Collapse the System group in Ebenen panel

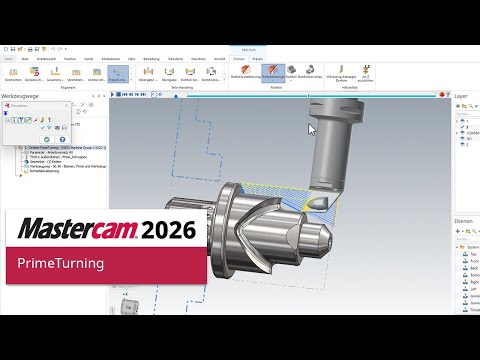[x=457, y=247]
